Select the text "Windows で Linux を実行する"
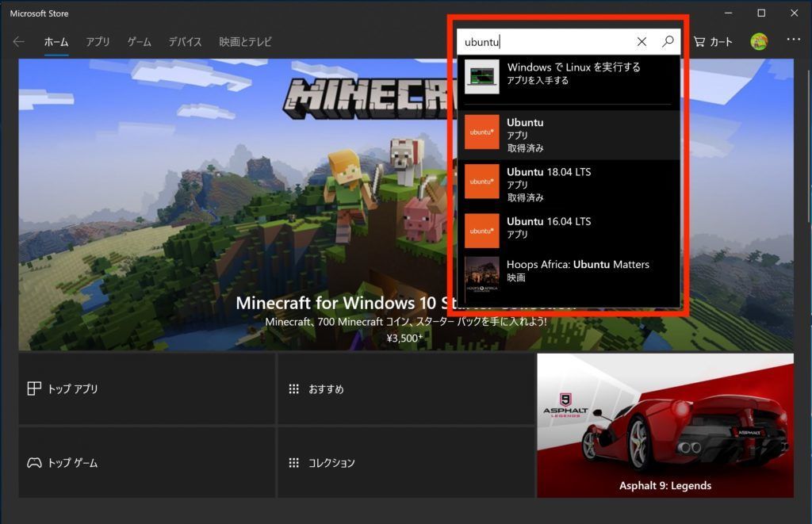This screenshot has height=524, width=812. click(574, 67)
